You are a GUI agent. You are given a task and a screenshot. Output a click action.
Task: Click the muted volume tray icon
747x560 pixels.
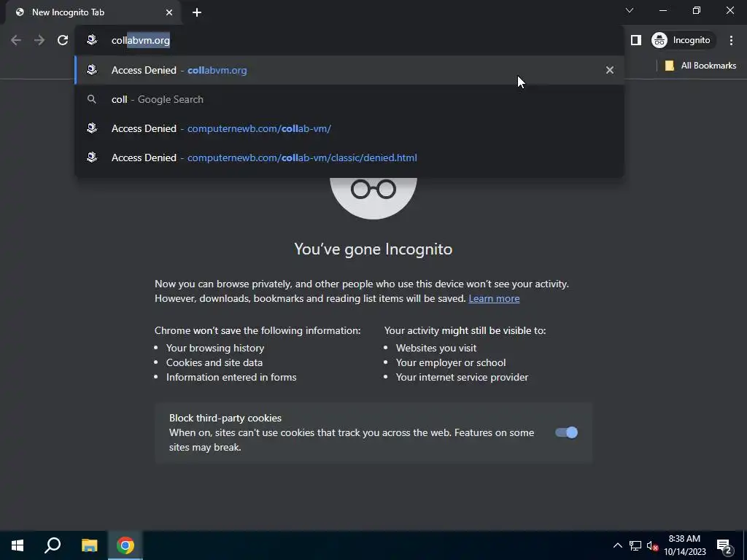(652, 545)
